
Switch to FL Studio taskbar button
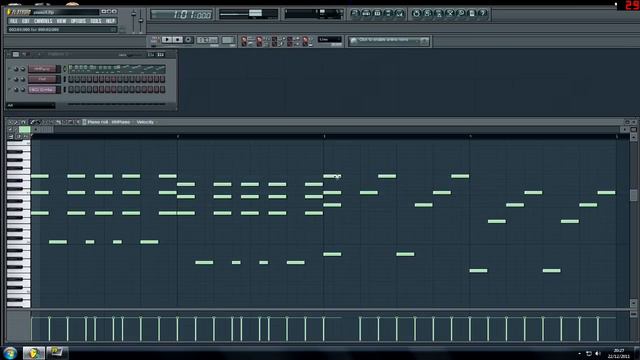pos(33,353)
